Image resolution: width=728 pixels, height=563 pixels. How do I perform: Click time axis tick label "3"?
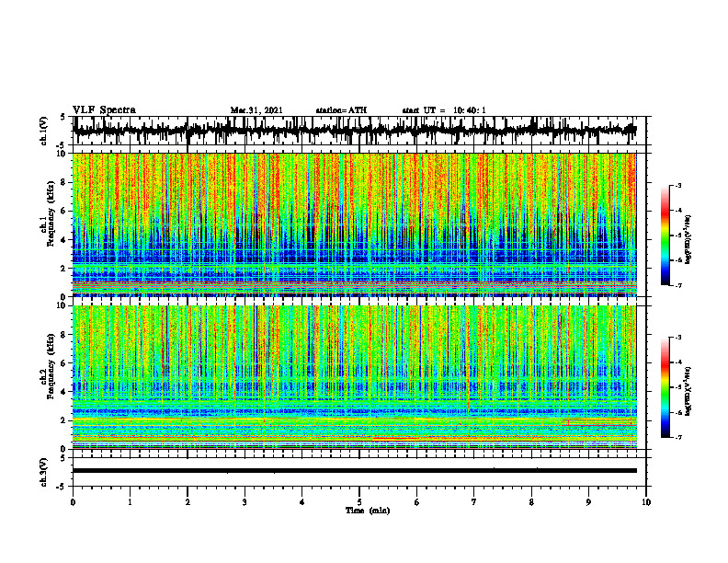tap(245, 502)
